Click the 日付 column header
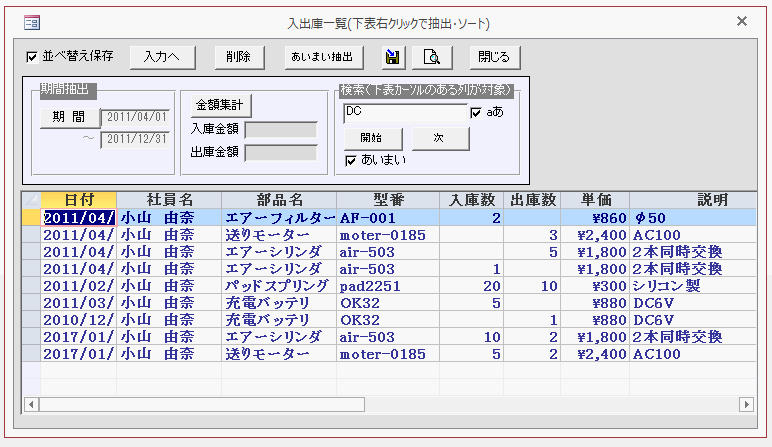The width and height of the screenshot is (772, 447). coord(79,200)
